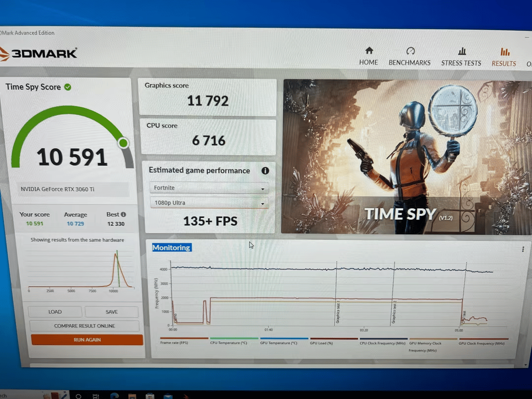The height and width of the screenshot is (399, 532).
Task: Open the BENCHMARKS tab
Action: click(x=409, y=56)
